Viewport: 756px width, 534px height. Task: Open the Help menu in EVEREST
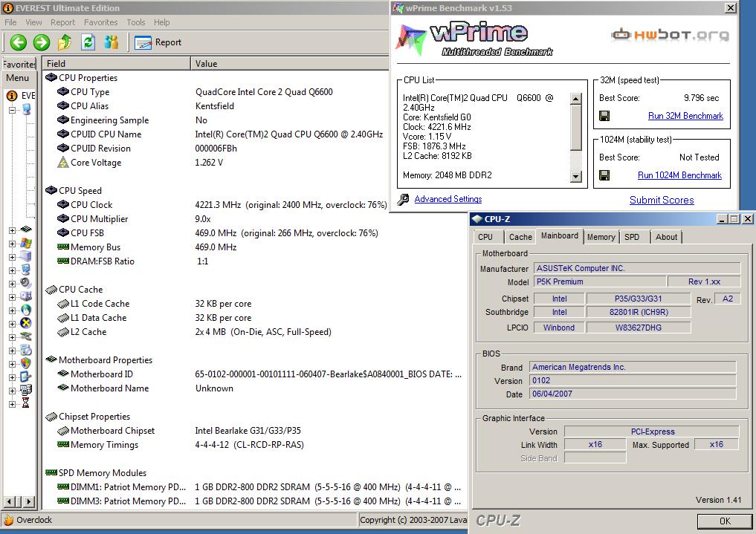coord(161,22)
